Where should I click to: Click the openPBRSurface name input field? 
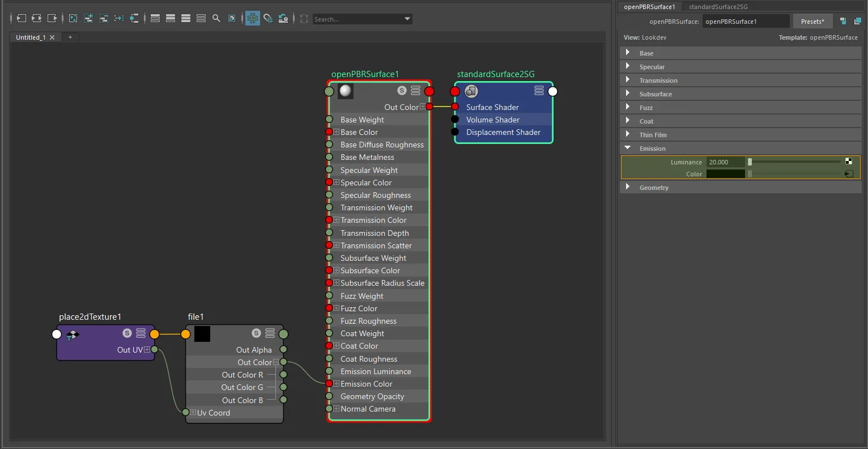pyautogui.click(x=746, y=22)
